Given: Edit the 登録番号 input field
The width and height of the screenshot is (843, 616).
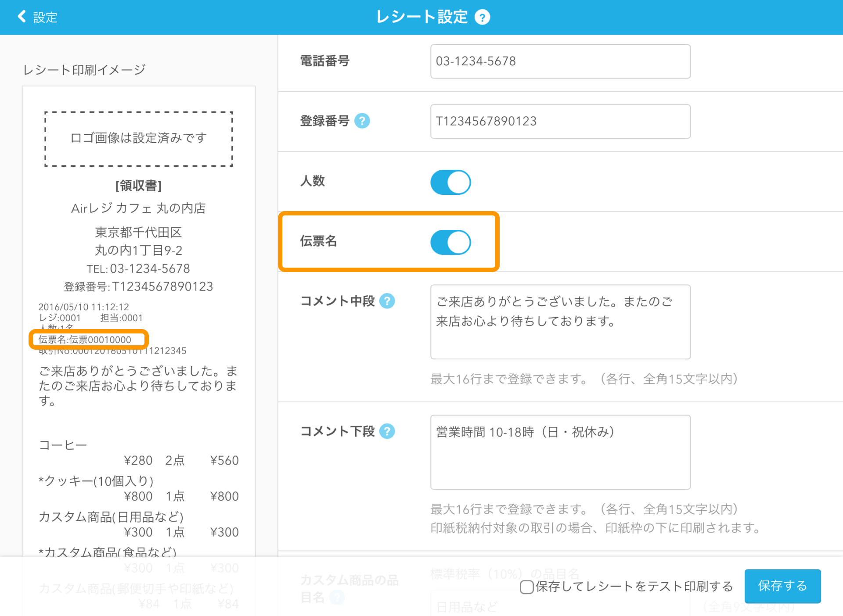Looking at the screenshot, I should pos(560,122).
